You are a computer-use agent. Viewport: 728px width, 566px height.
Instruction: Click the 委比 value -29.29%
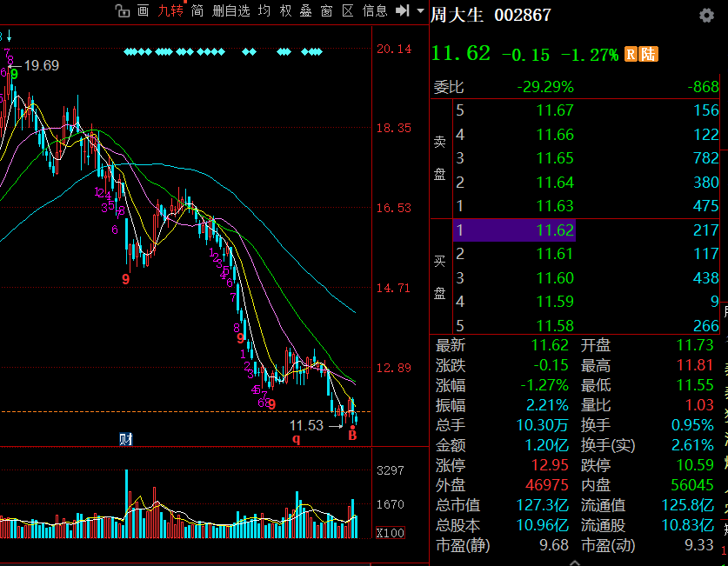click(x=545, y=87)
